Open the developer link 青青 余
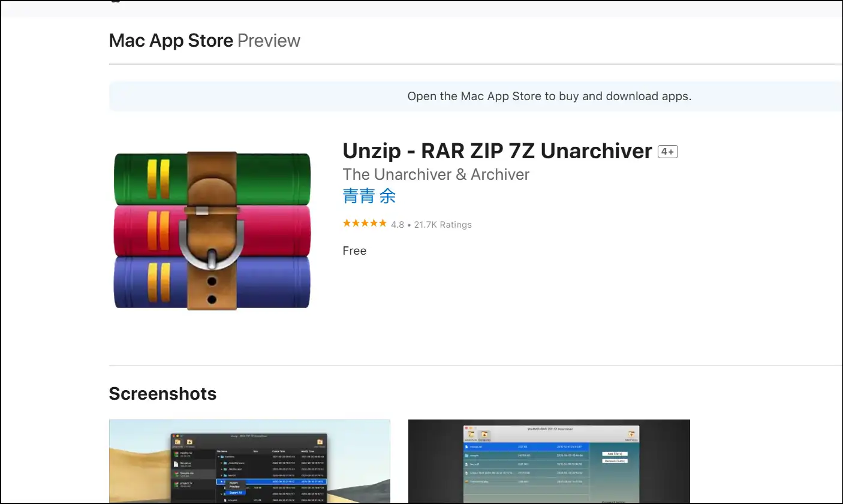The image size is (843, 504). pyautogui.click(x=369, y=196)
